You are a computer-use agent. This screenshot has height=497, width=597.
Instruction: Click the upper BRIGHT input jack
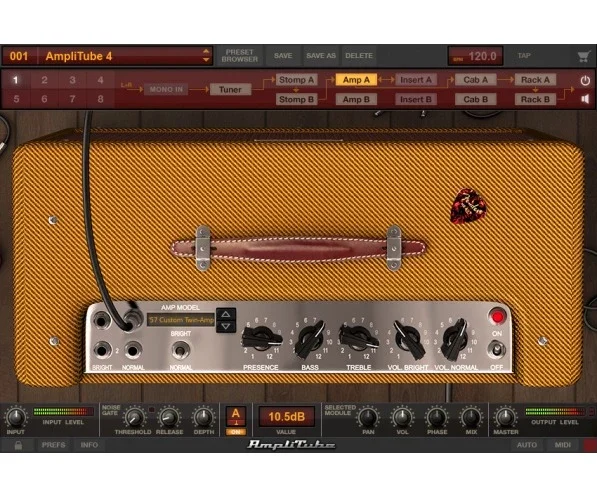[102, 320]
